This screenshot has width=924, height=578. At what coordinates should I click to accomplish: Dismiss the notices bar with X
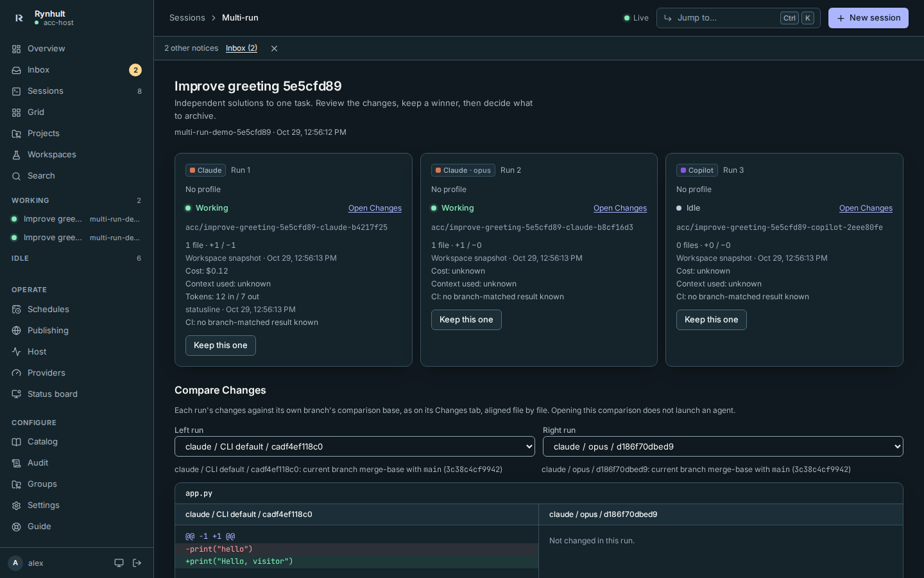click(274, 48)
